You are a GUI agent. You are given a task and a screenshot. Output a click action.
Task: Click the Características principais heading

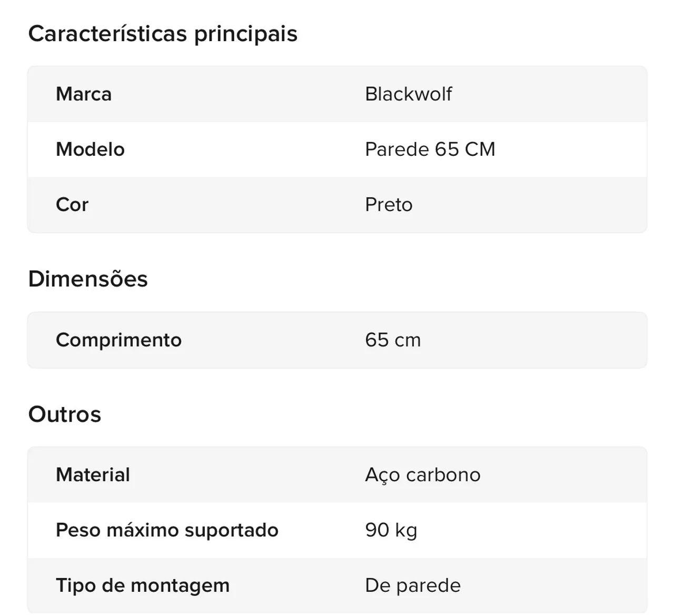(x=163, y=34)
